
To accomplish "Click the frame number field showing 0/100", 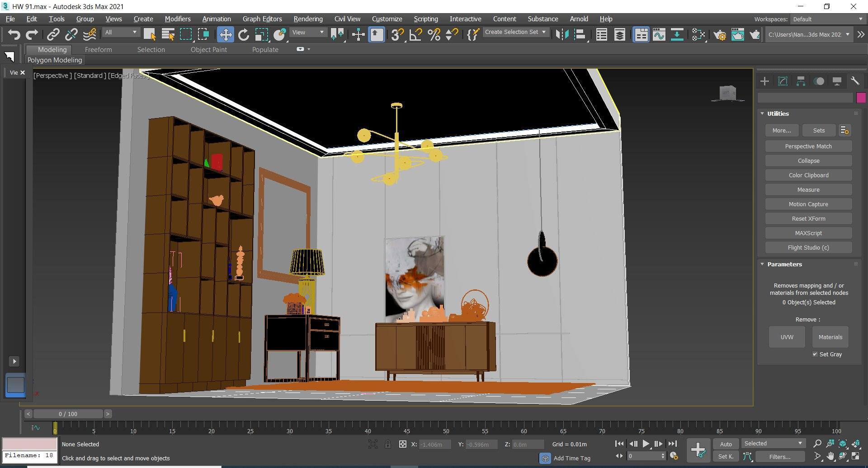I will coord(68,414).
